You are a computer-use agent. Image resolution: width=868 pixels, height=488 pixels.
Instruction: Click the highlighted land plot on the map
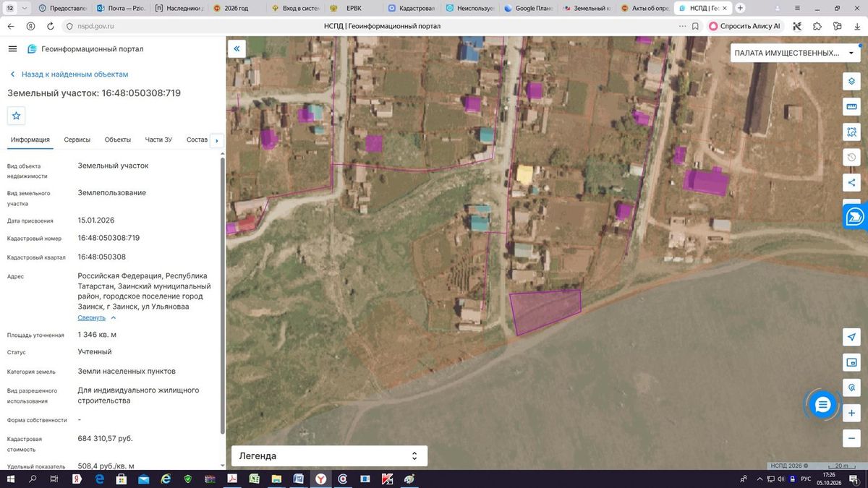click(x=546, y=311)
